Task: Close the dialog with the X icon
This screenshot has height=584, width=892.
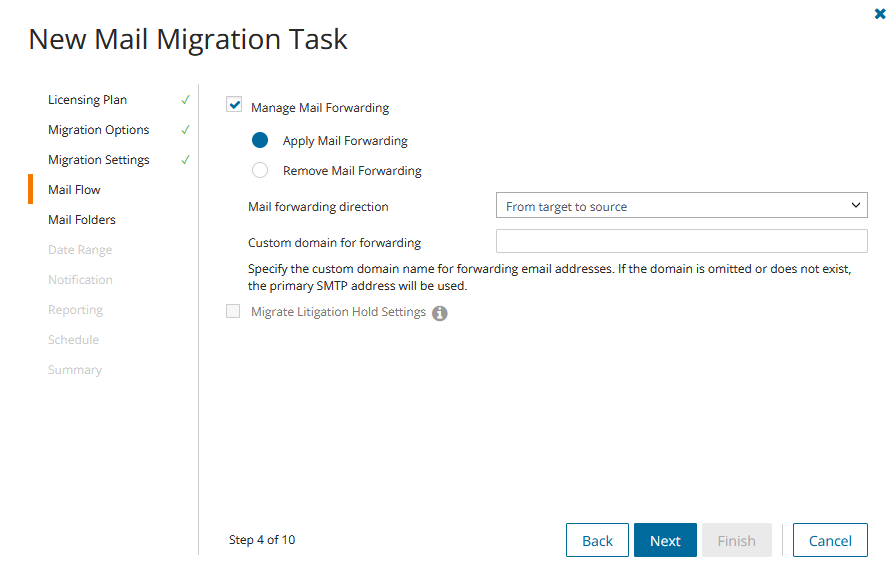Action: click(x=879, y=14)
